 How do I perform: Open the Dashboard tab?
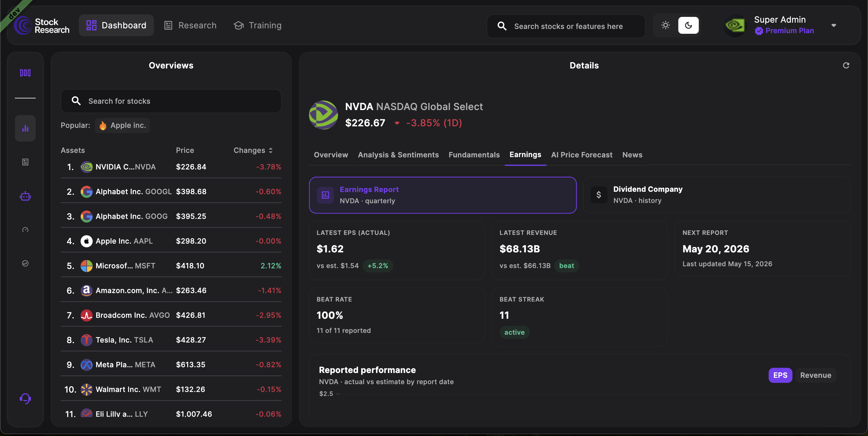coord(116,25)
